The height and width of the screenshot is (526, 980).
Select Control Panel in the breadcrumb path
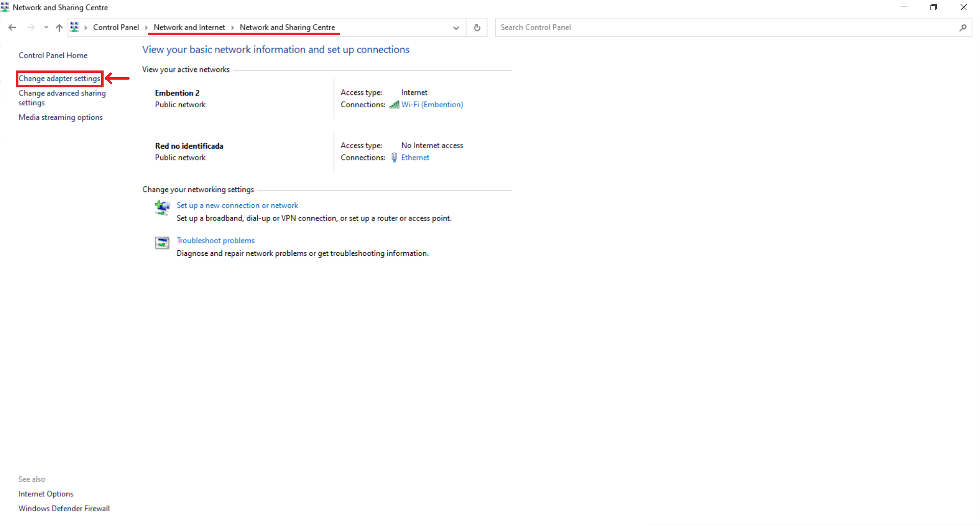pyautogui.click(x=116, y=28)
